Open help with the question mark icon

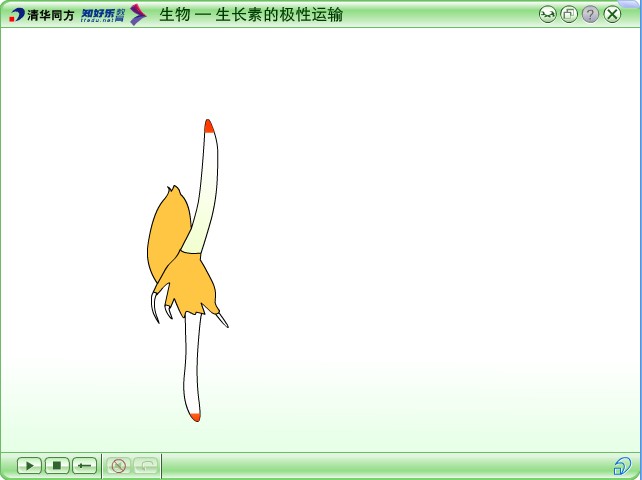tap(590, 14)
